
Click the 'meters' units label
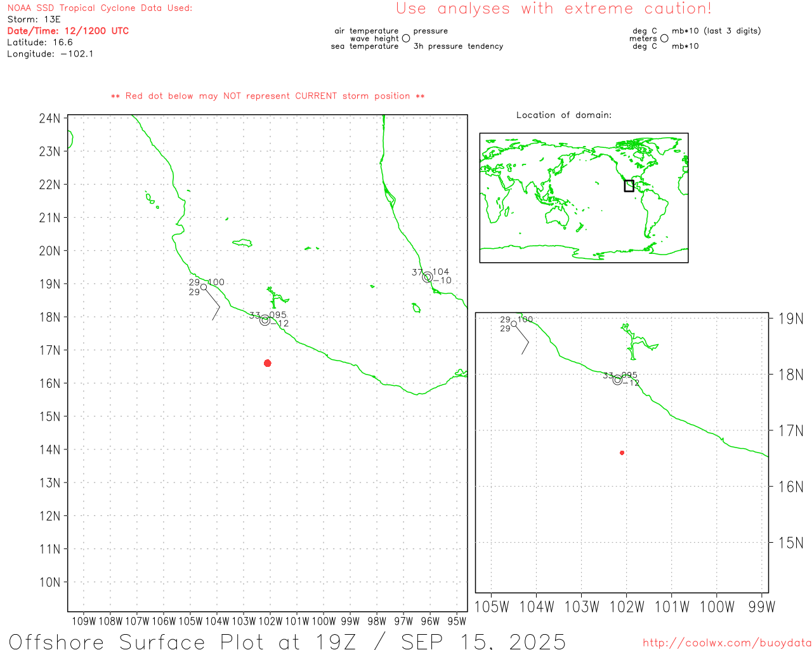click(643, 39)
